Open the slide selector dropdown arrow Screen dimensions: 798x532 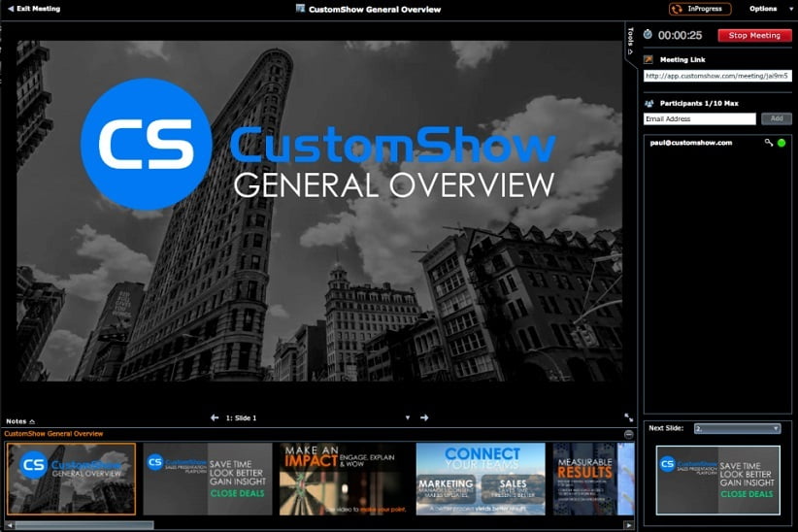pyautogui.click(x=407, y=417)
